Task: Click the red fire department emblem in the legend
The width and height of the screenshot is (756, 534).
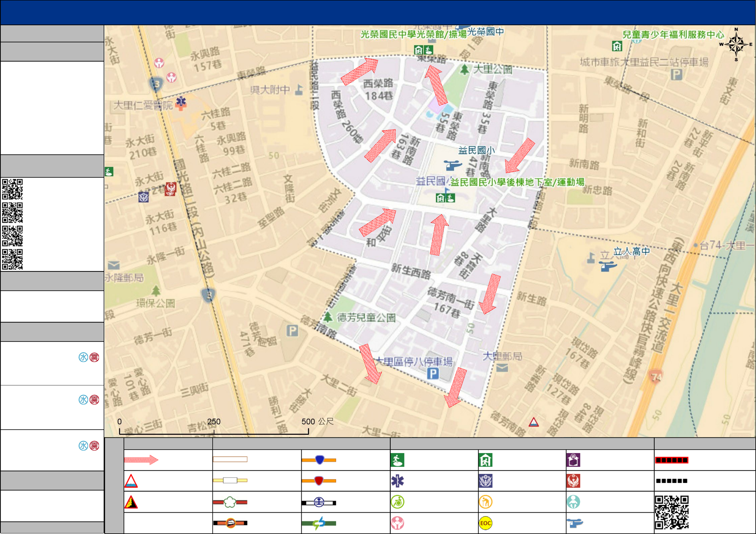Action: point(573,481)
